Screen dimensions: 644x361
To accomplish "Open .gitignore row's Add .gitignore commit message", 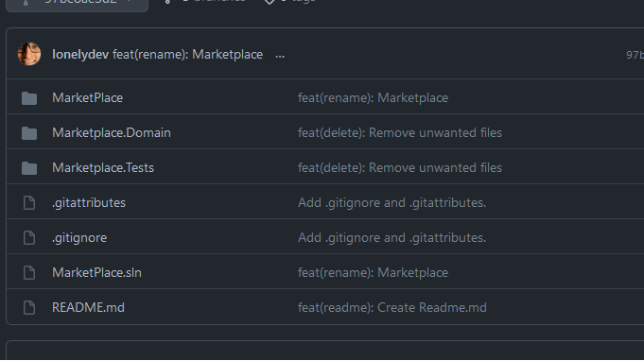I will (x=392, y=237).
